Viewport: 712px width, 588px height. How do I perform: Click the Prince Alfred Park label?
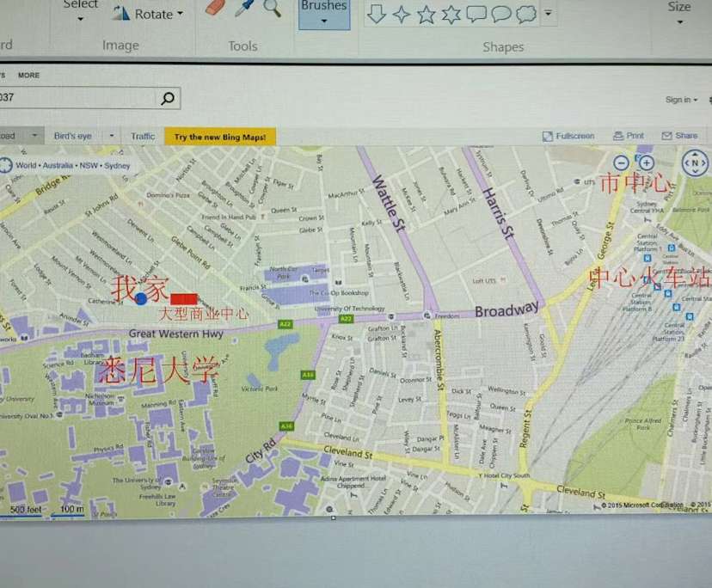[x=642, y=424]
